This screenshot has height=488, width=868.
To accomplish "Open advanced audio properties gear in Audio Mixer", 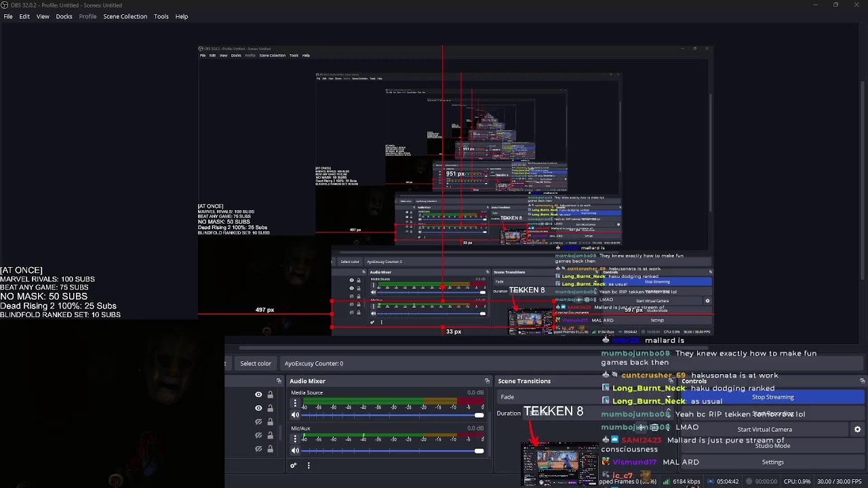I will click(x=293, y=466).
